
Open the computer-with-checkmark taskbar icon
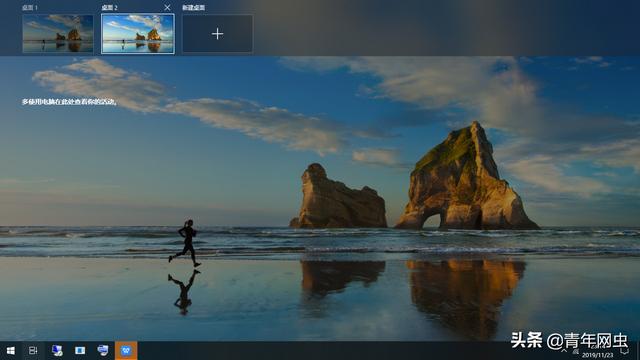click(57, 351)
